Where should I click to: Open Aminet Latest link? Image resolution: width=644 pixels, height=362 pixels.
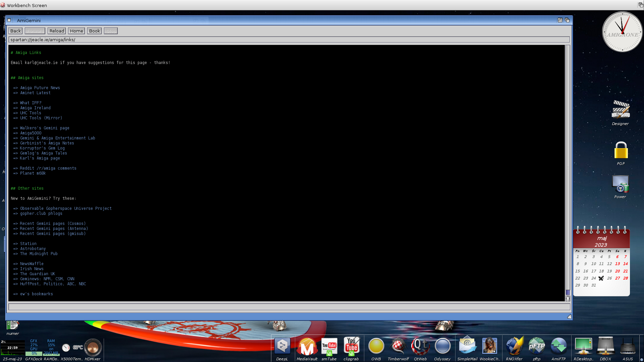tap(35, 93)
